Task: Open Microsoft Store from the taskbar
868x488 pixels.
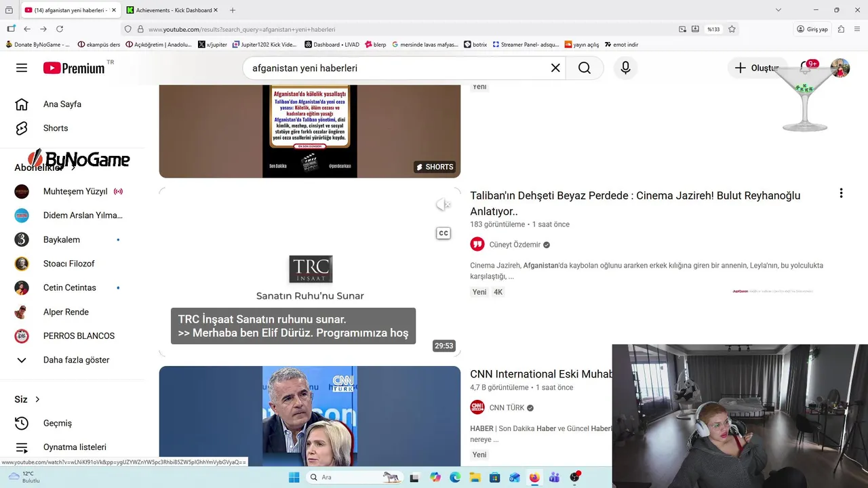Action: click(494, 477)
